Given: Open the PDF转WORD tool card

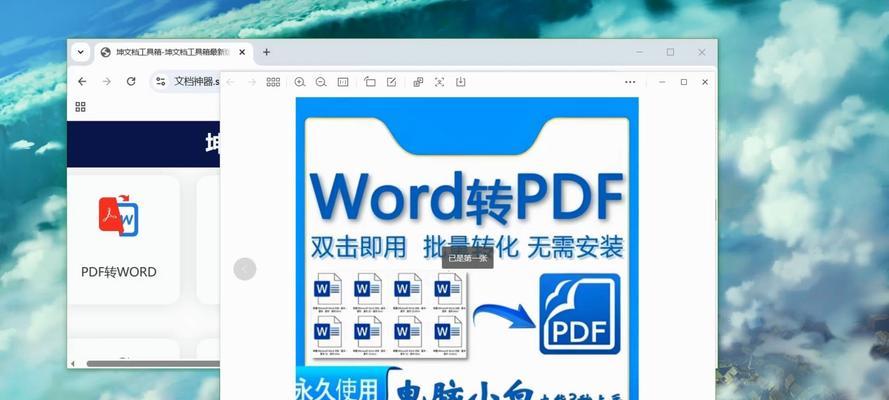Looking at the screenshot, I should pyautogui.click(x=124, y=240).
